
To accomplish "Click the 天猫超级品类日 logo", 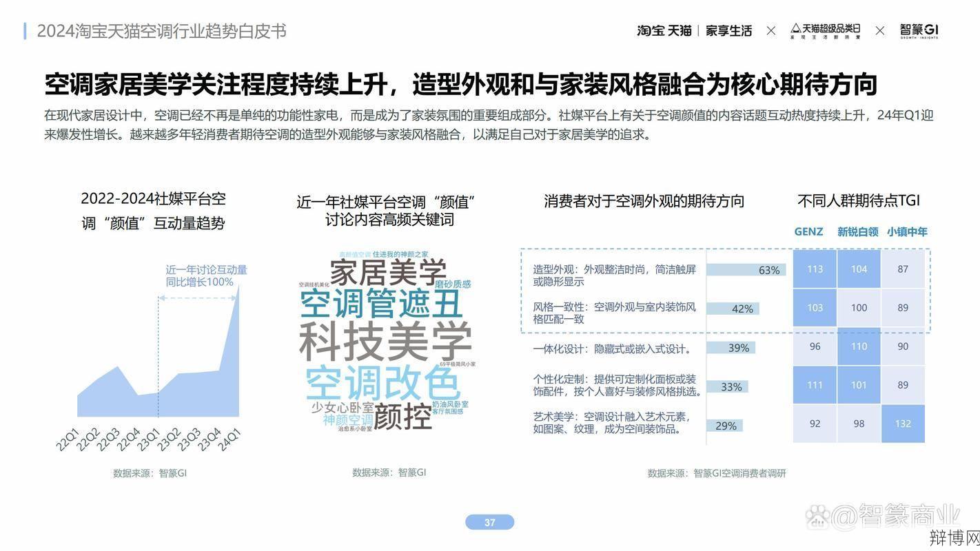I will (x=826, y=31).
